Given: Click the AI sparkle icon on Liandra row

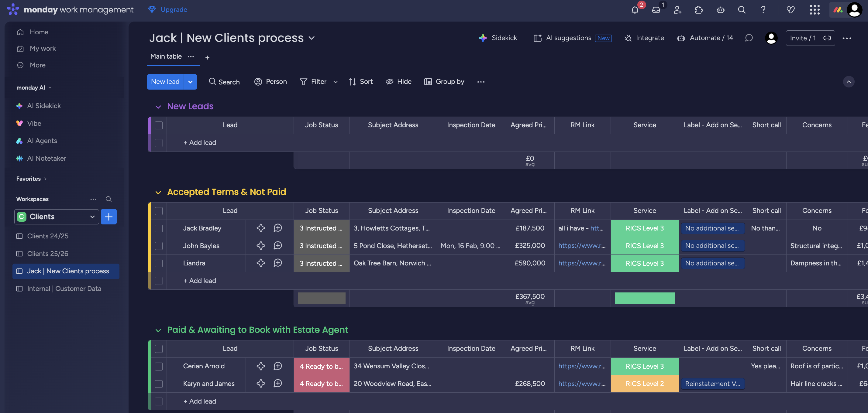Looking at the screenshot, I should (x=260, y=263).
